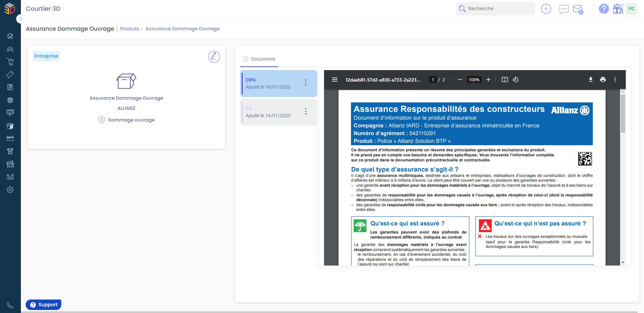Open the home icon in the sidebar
Screen dimensions: 644x313
click(x=10, y=36)
